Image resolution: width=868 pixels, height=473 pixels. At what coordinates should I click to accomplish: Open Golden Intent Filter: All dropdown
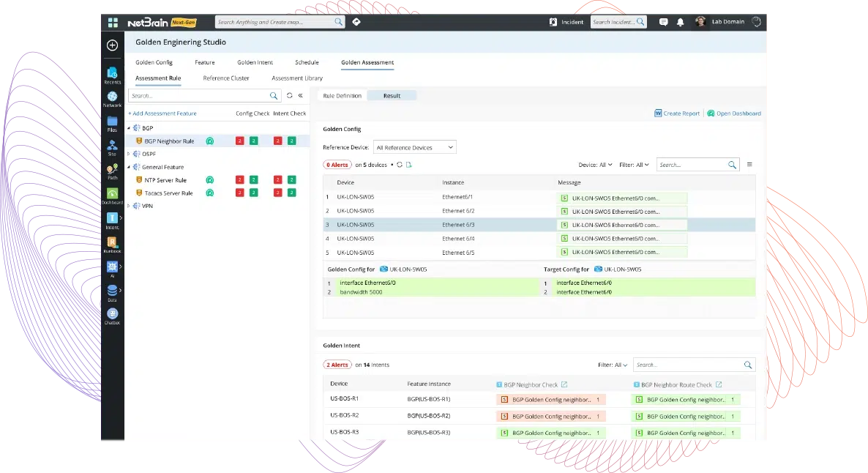613,365
